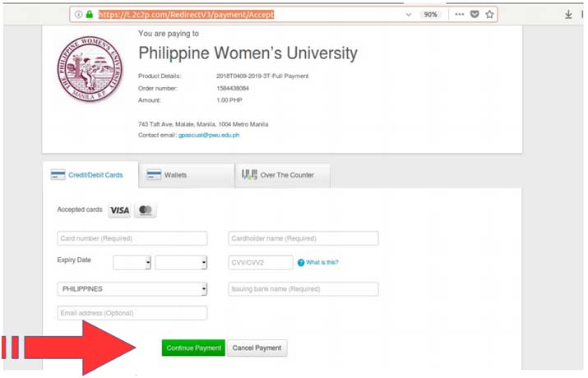Click the Cancel Payment button

tap(257, 348)
